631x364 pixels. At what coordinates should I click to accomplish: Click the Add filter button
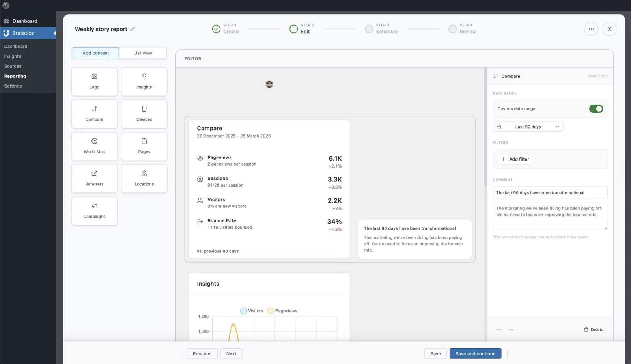point(515,159)
